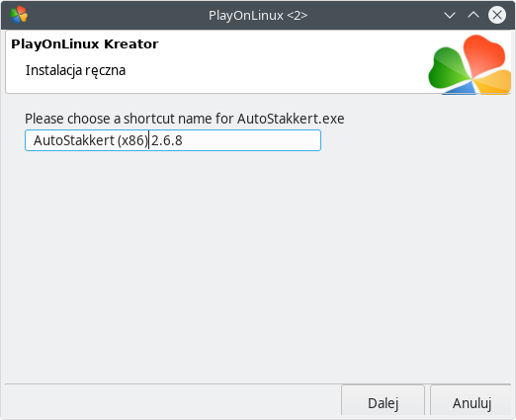This screenshot has width=516, height=420.
Task: Focus the shortcut name text field
Action: pos(173,140)
